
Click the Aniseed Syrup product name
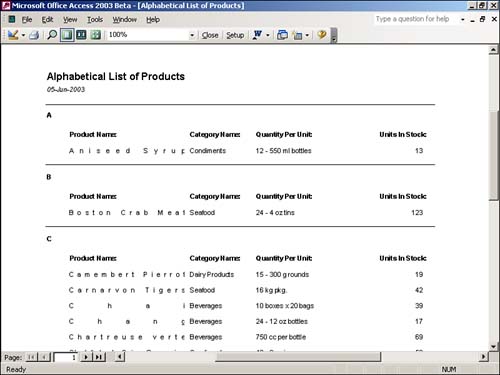tap(127, 151)
